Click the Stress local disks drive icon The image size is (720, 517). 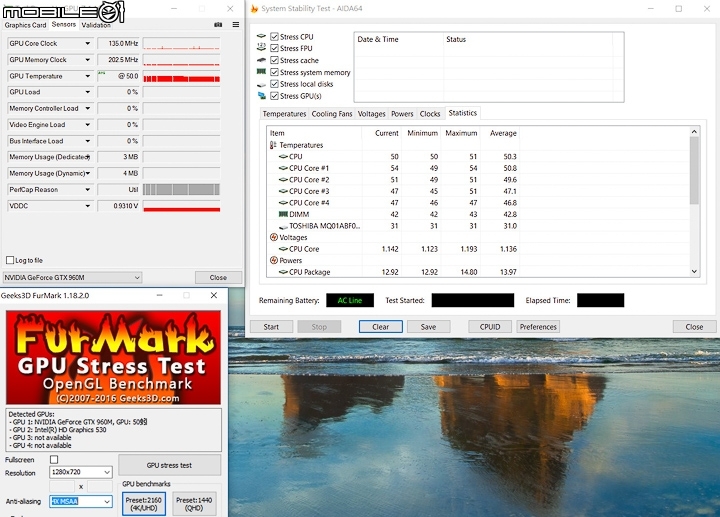tap(261, 84)
